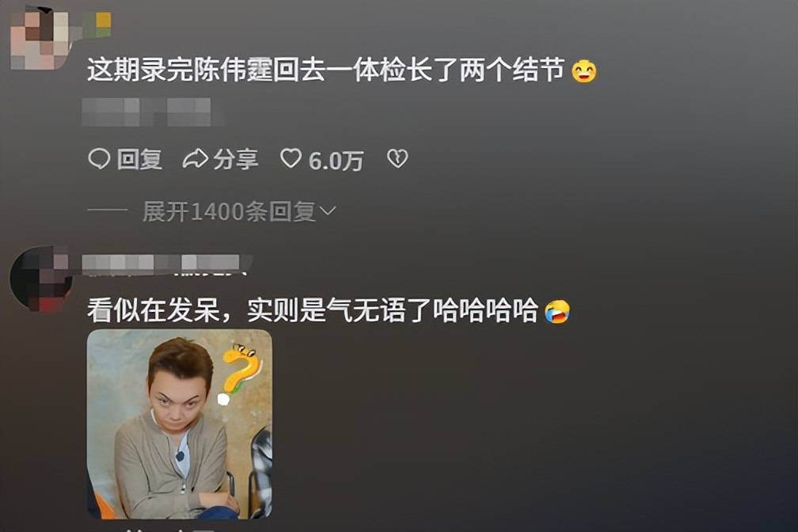The image size is (798, 532).
Task: Click the 6.0万 like count
Action: pyautogui.click(x=336, y=161)
